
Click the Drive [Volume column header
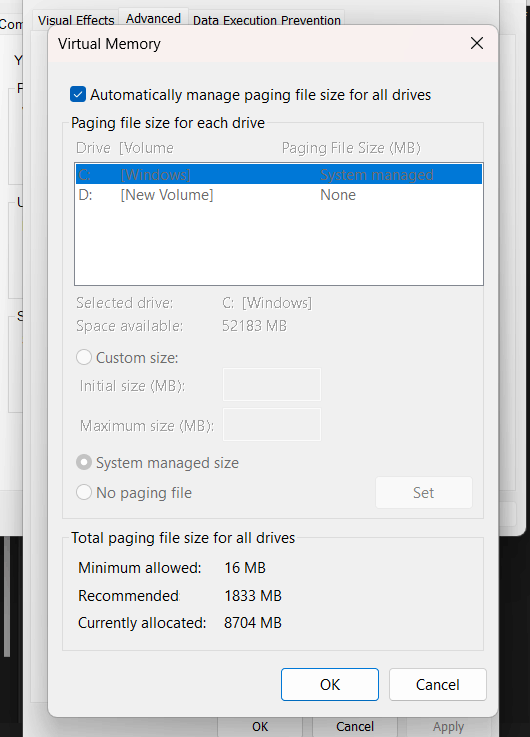125,148
